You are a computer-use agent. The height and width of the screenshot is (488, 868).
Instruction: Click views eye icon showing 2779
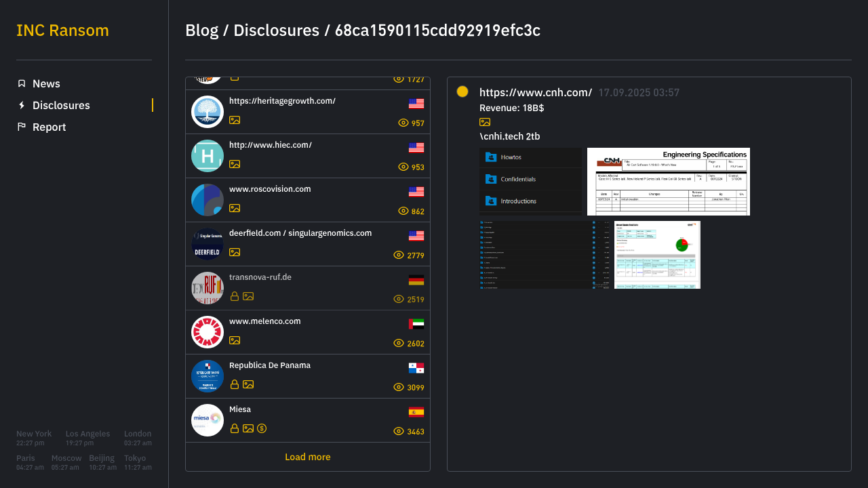click(x=399, y=255)
